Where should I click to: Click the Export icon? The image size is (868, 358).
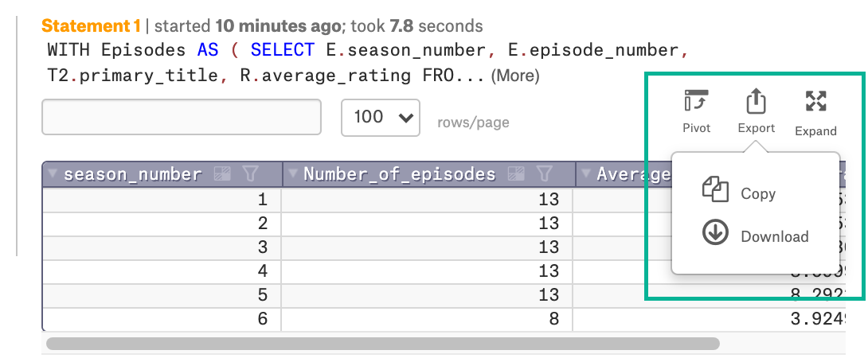click(x=756, y=101)
